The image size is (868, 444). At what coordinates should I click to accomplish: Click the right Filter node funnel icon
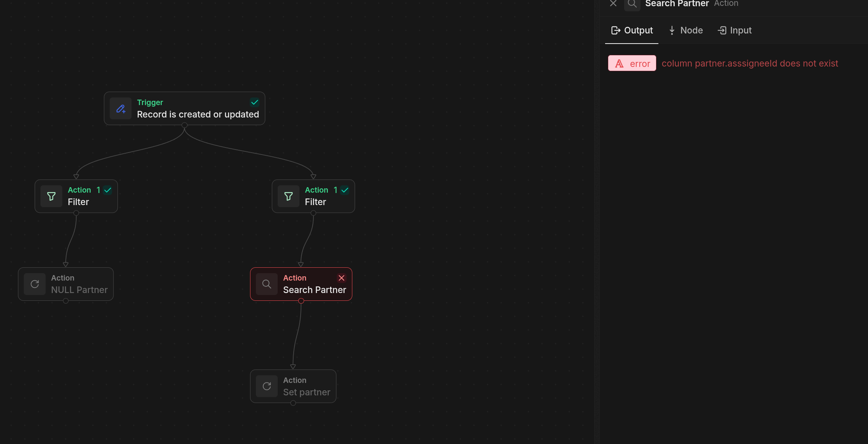288,196
